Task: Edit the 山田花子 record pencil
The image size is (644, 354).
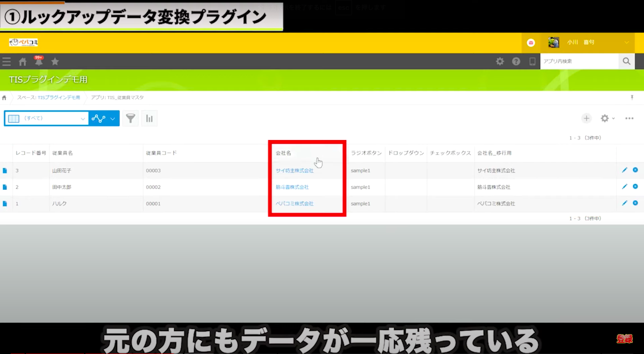Action: click(625, 170)
